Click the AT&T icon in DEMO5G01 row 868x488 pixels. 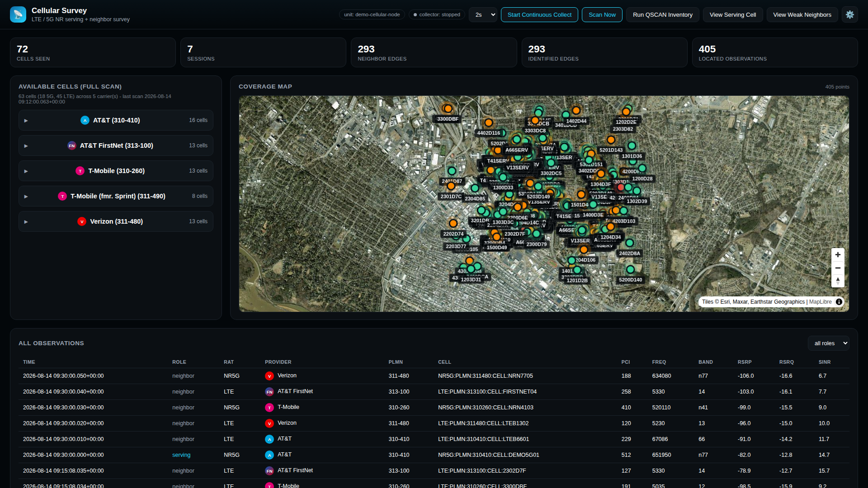pyautogui.click(x=269, y=455)
